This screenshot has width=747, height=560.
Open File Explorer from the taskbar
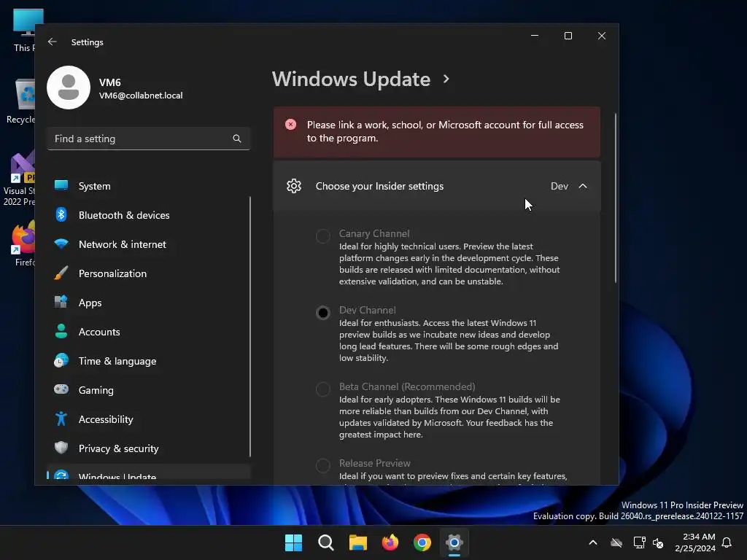[357, 542]
